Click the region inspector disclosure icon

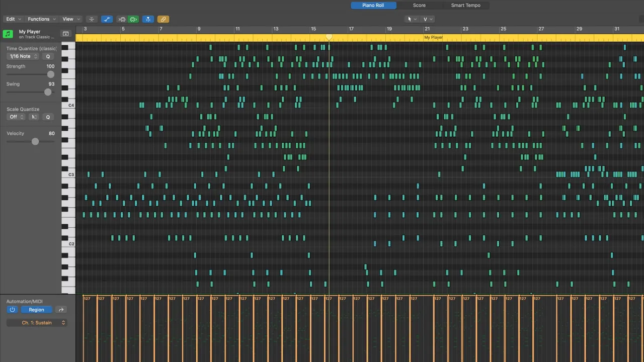pyautogui.click(x=65, y=34)
